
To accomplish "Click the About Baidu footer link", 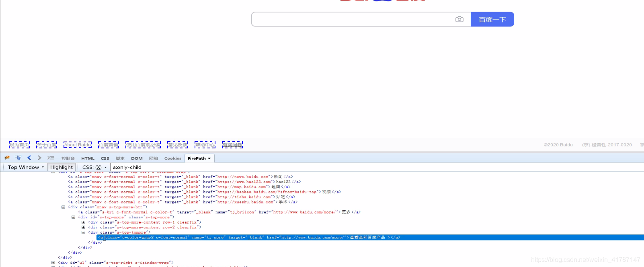I will tap(78, 145).
